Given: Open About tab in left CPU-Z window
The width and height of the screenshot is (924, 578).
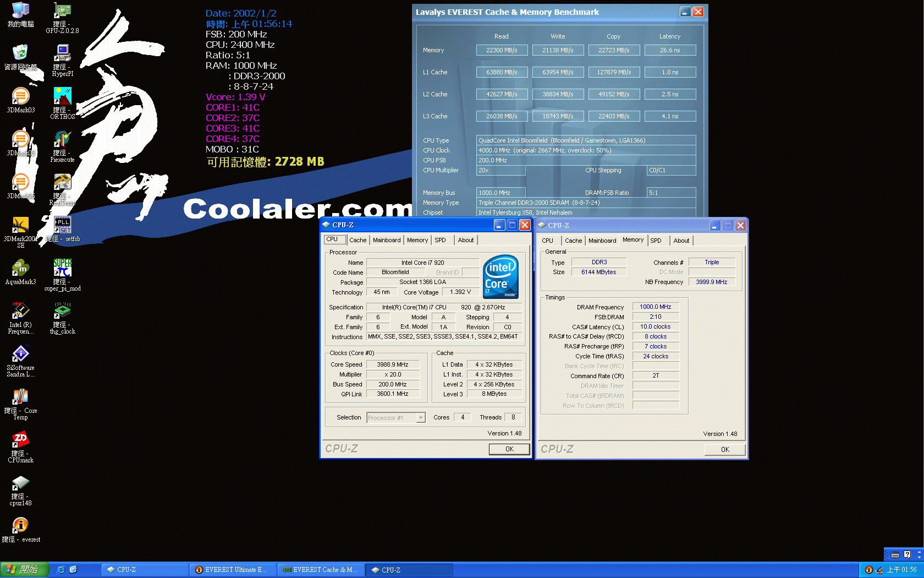Looking at the screenshot, I should (466, 240).
